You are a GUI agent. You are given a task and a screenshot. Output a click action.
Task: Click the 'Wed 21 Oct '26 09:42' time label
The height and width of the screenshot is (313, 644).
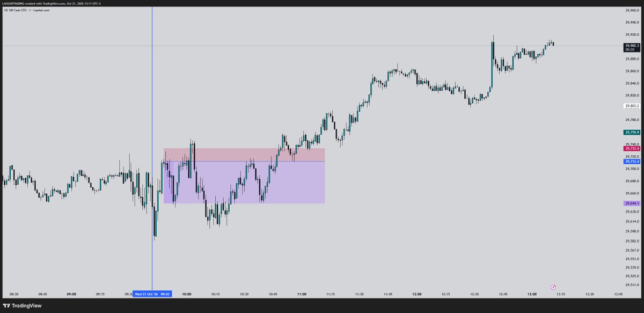coord(152,294)
